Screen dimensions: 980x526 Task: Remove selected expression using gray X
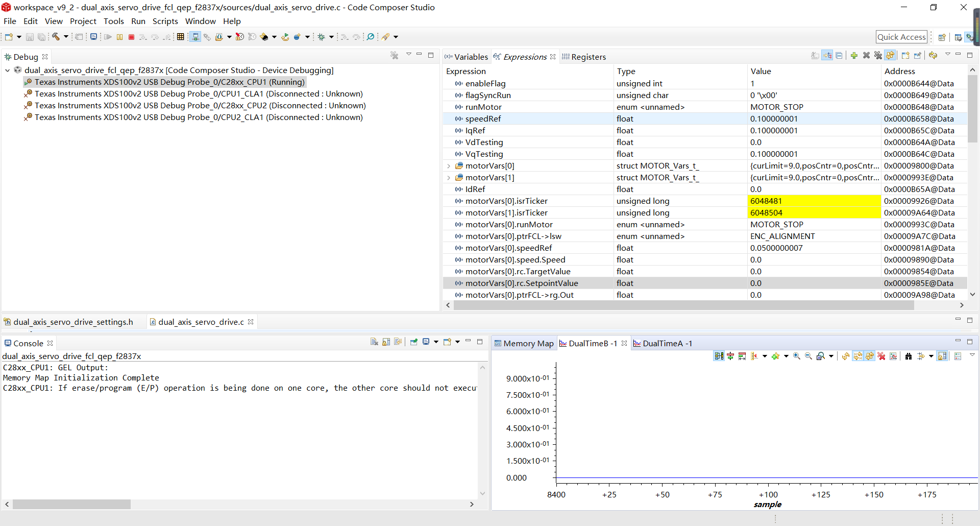866,55
